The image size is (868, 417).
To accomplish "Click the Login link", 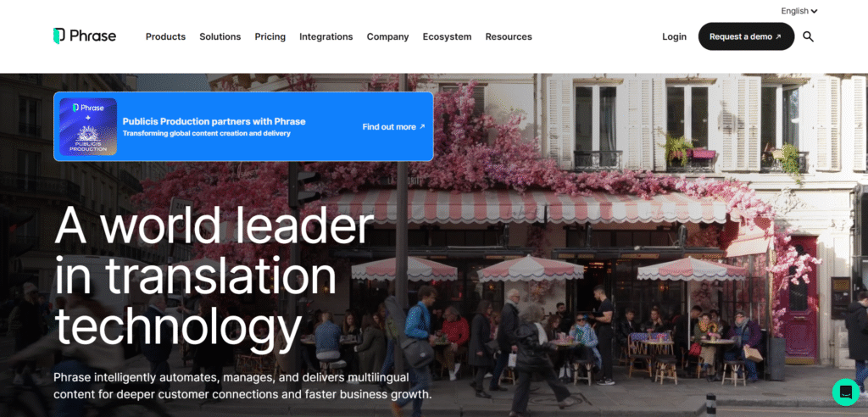I will click(674, 36).
